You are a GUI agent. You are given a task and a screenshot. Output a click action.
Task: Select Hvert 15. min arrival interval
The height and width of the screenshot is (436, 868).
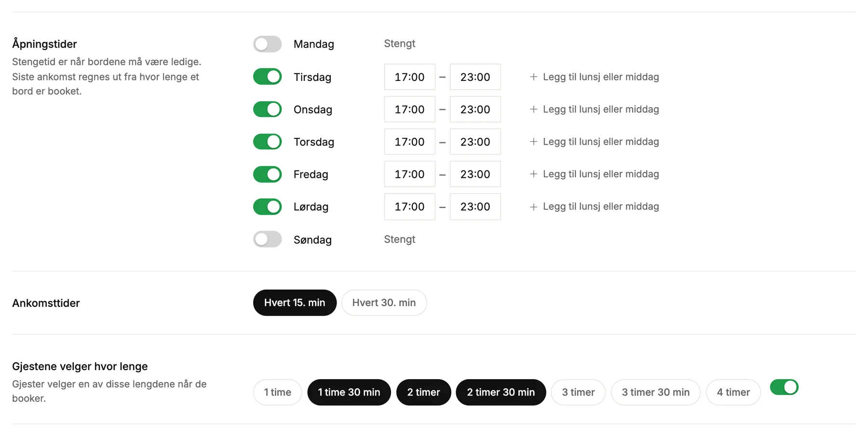[x=295, y=303]
